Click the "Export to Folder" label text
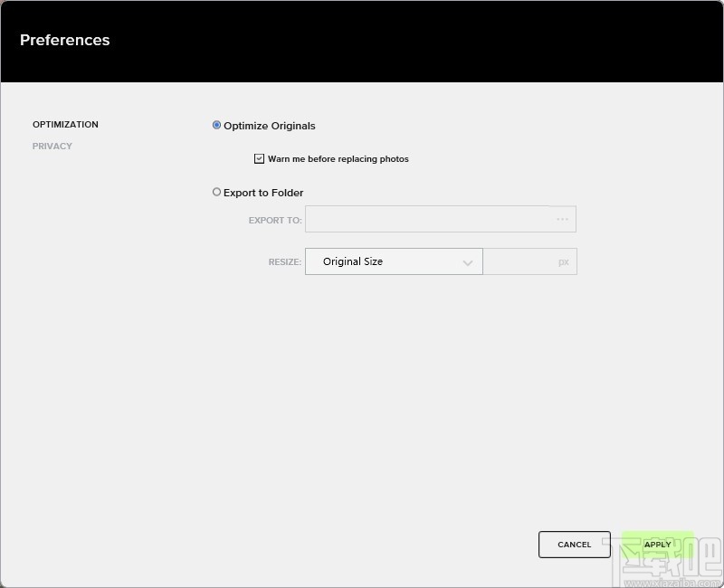This screenshot has height=588, width=724. [x=263, y=193]
